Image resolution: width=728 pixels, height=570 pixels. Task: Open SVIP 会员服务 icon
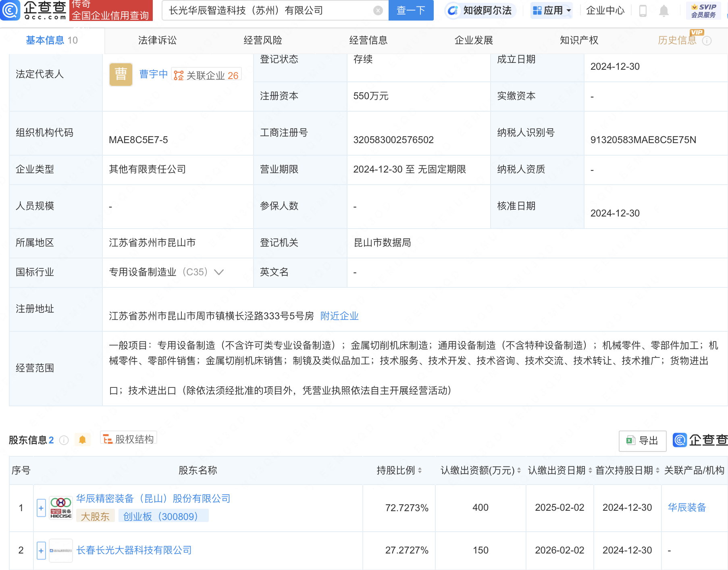(x=703, y=10)
